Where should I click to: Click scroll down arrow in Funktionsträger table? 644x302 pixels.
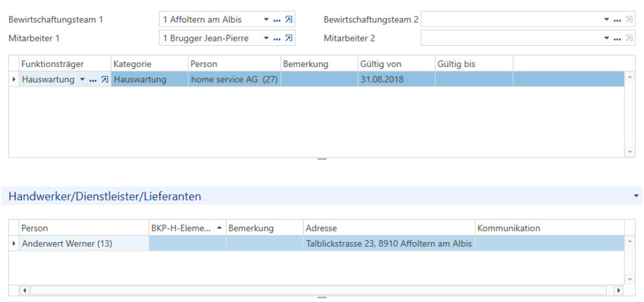630,152
